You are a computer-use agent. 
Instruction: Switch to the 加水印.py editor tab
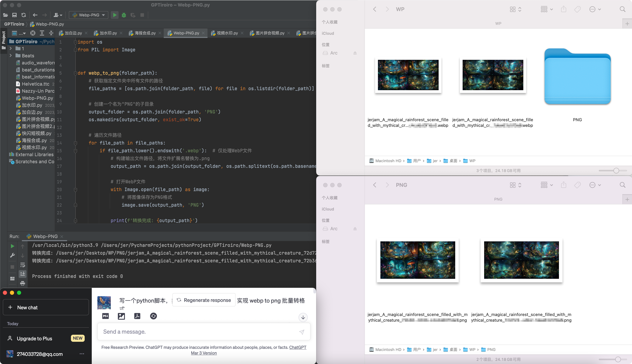click(x=108, y=33)
